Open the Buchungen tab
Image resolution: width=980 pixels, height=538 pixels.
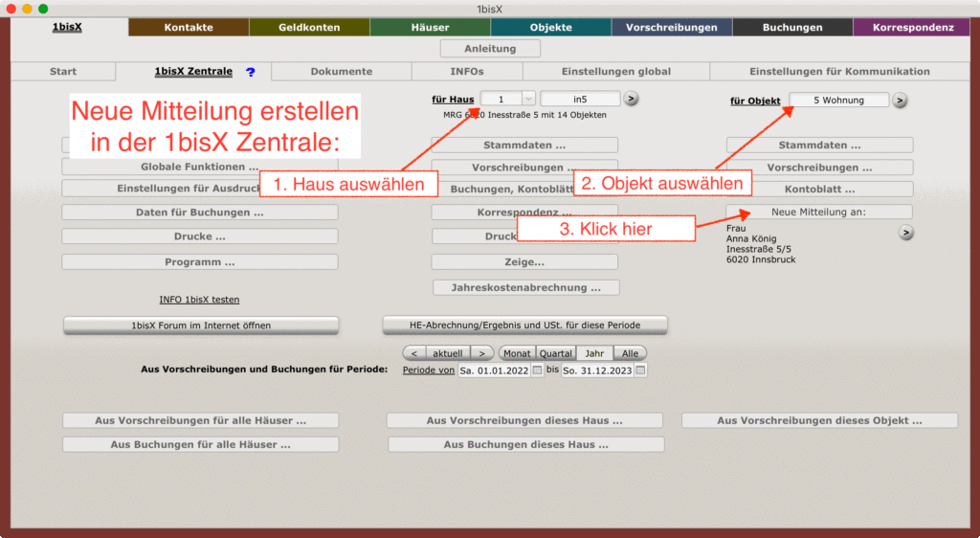[792, 27]
